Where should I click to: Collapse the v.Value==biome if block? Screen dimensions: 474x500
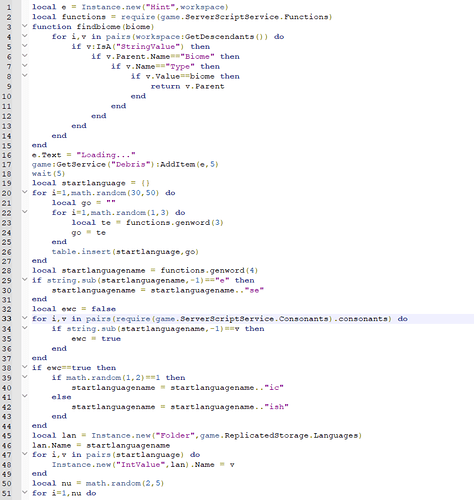25,75
